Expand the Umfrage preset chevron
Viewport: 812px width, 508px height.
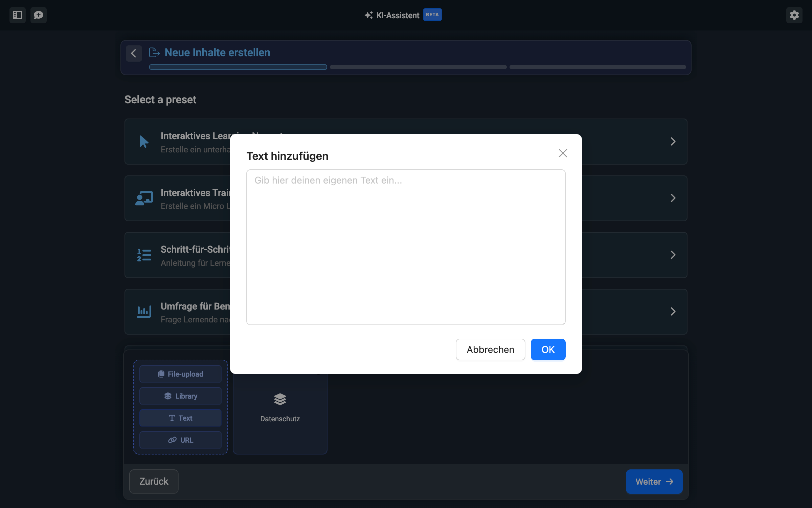(x=673, y=312)
